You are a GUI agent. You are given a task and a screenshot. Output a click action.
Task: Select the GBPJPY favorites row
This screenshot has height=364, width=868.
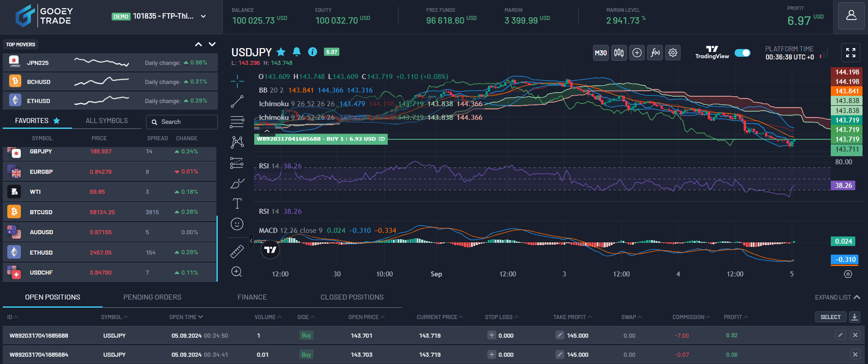click(110, 152)
